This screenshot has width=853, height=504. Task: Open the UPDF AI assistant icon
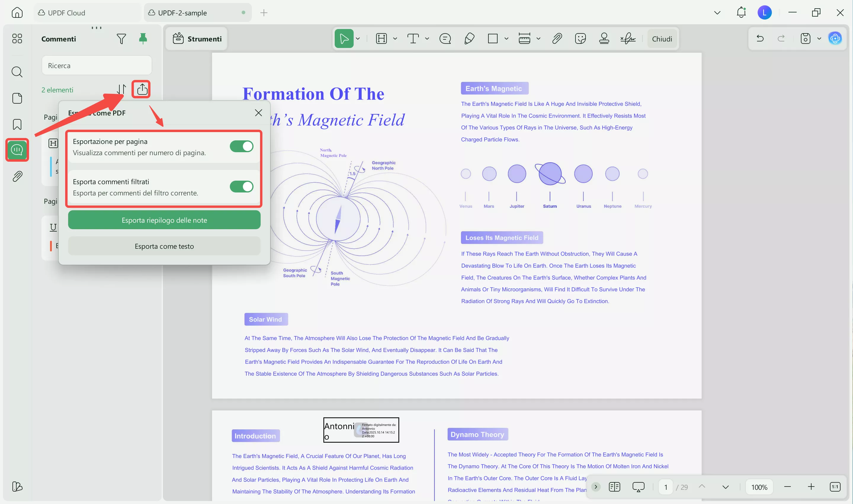pos(835,38)
